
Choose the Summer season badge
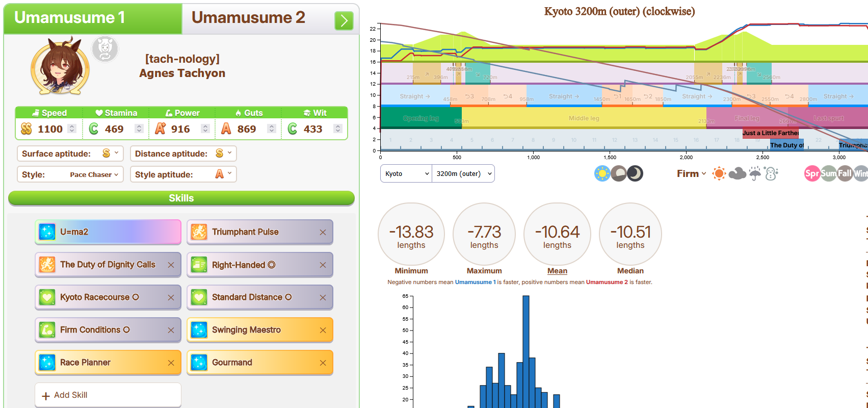coord(828,173)
